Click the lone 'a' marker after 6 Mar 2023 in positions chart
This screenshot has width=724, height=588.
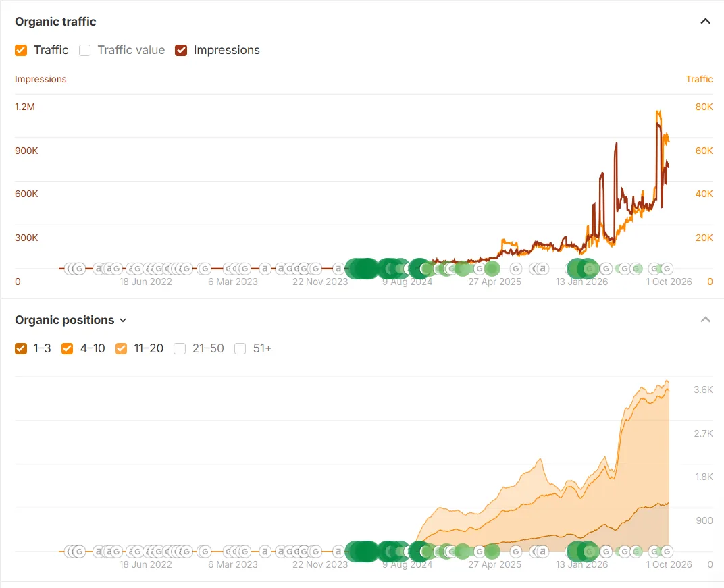coord(265,551)
